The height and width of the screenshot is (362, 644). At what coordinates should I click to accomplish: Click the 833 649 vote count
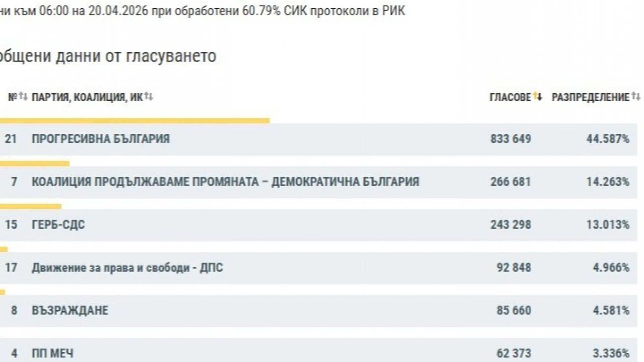(511, 139)
